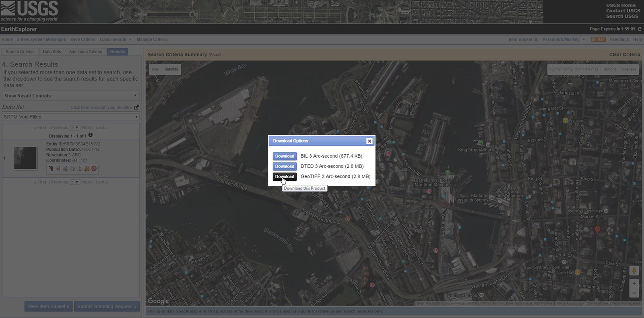Switch map to Map view
The height and width of the screenshot is (318, 644).
pyautogui.click(x=155, y=69)
